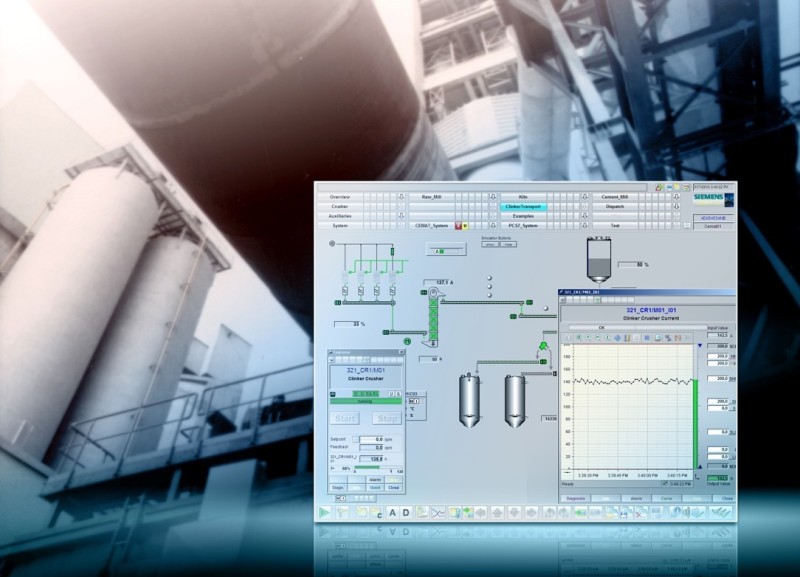Click the trend curve icon in bottom toolbar
Viewport: 800px width, 577px height.
437,512
